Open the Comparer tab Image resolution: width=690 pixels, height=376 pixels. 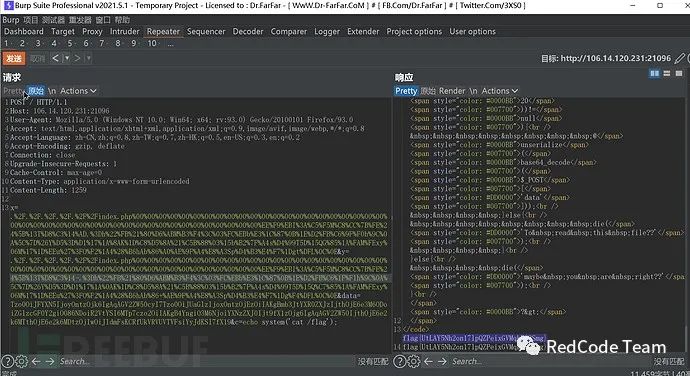point(289,31)
